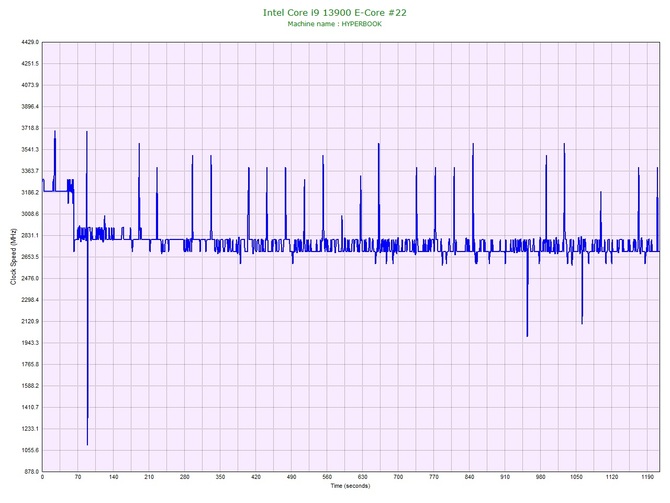Click the y-axis value 2476.0
The image size is (670, 503).
(30, 279)
